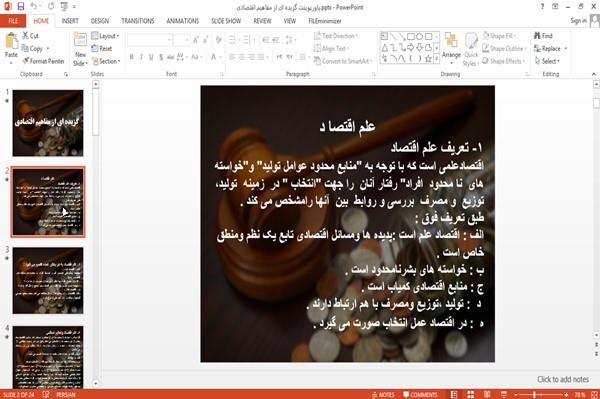
Task: Toggle Italic formatting
Action: (x=141, y=57)
